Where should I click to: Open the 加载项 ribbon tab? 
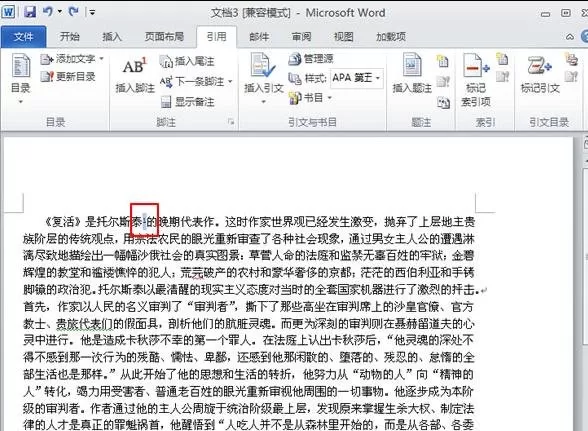click(x=391, y=37)
